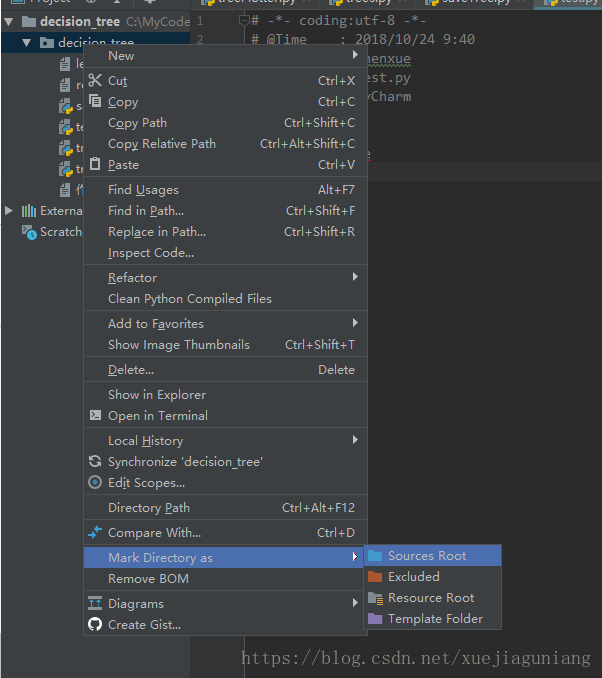Click the orange Excluded folder icon
This screenshot has height=678, width=602.
(375, 576)
